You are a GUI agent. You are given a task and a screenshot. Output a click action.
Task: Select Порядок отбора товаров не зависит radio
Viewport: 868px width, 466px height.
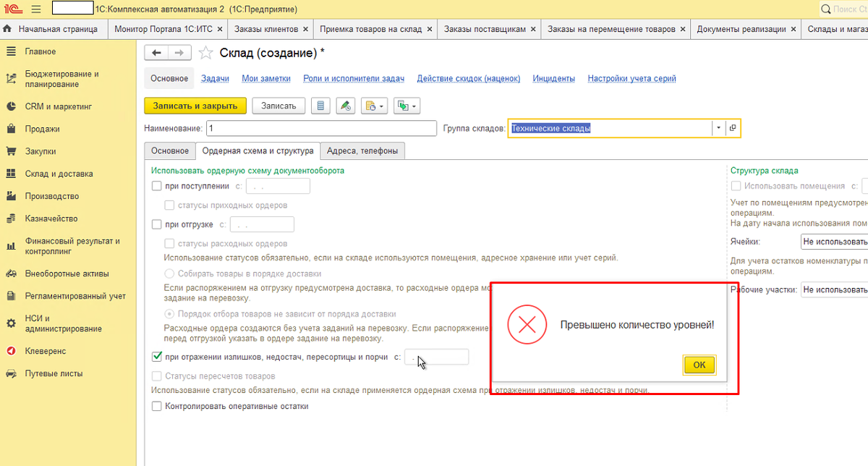click(170, 314)
